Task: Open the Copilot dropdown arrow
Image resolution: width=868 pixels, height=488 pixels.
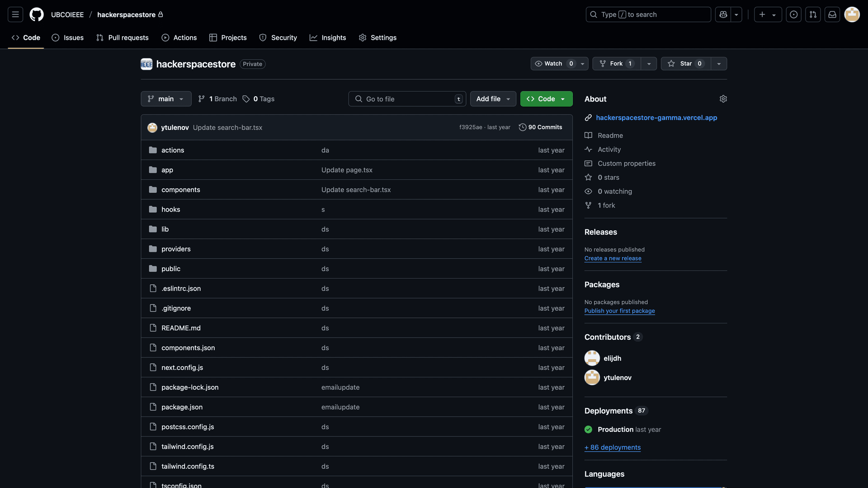Action: click(736, 14)
